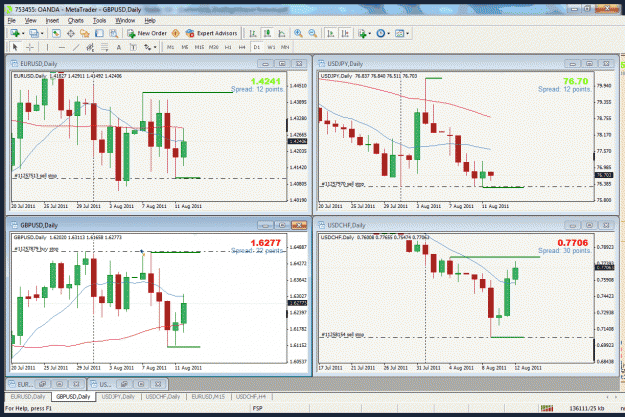The width and height of the screenshot is (625, 417).
Task: Select the Fibonacci Retracement tool
Action: point(104,47)
